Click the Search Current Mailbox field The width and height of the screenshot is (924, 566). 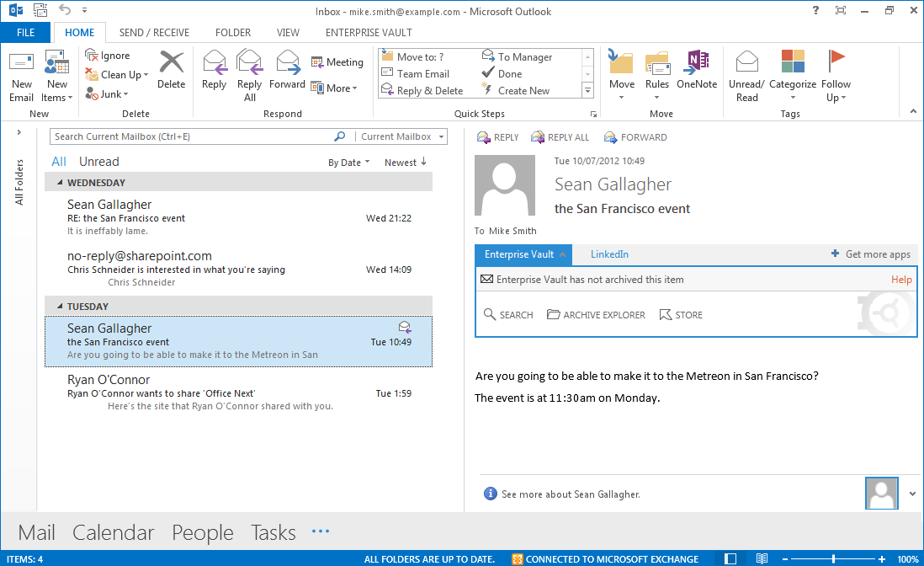[193, 136]
